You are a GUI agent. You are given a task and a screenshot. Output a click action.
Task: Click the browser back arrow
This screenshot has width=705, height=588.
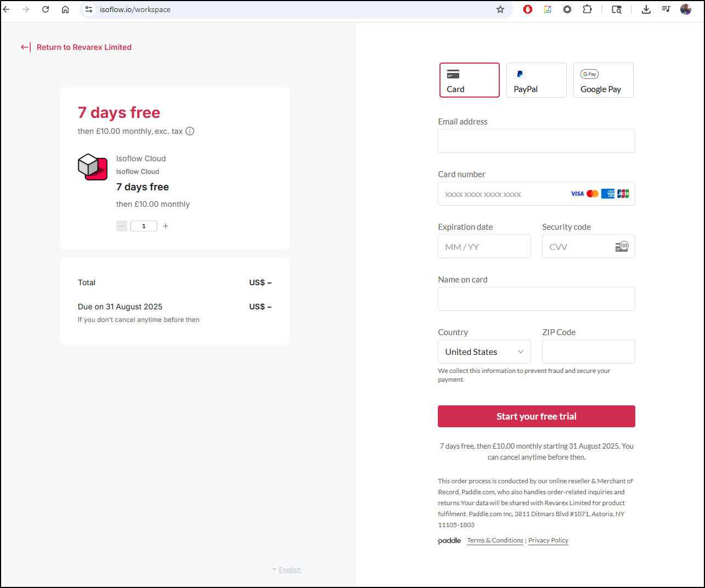pos(7,9)
